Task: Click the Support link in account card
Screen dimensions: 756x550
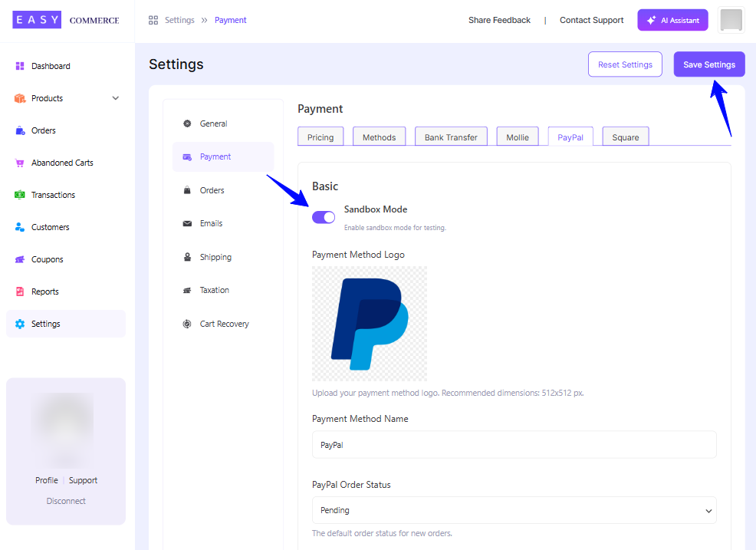Action: 83,480
